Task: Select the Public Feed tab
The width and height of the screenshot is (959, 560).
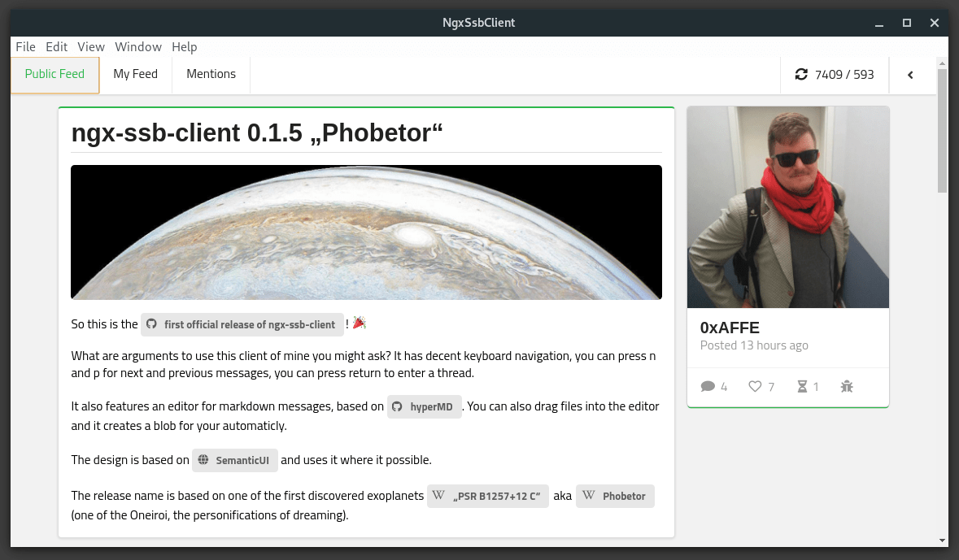Action: pos(55,75)
